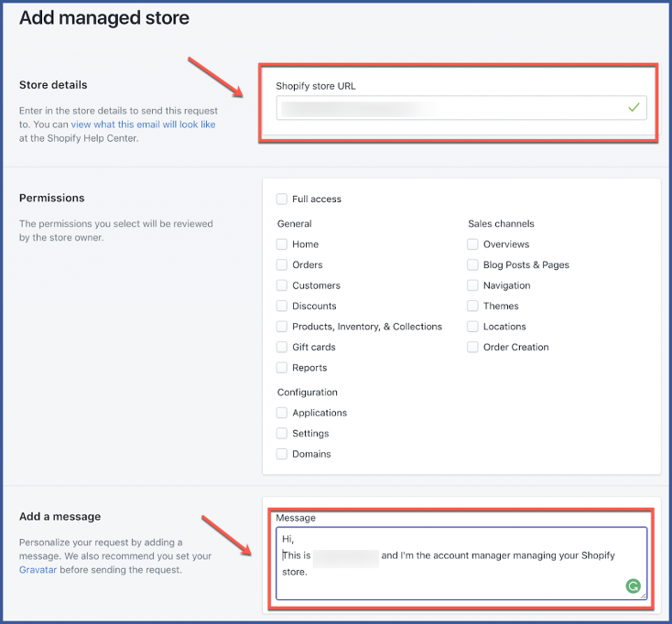This screenshot has width=672, height=624.
Task: Check the Reports permission box
Action: 282,368
